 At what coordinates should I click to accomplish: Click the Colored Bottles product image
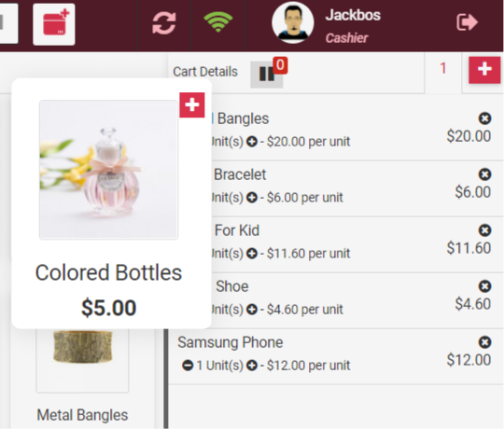click(108, 170)
